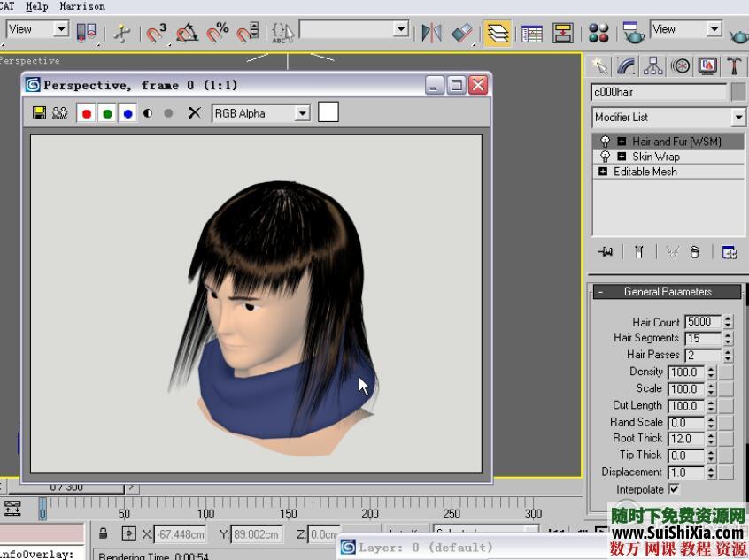Delete the selected modifier with the trash icon
Image resolution: width=749 pixels, height=560 pixels.
696,252
